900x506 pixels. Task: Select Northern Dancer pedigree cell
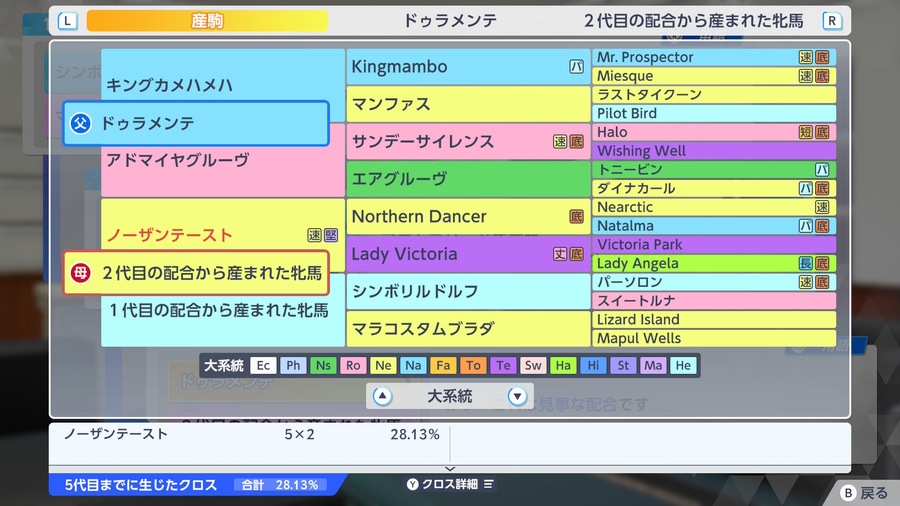point(468,216)
